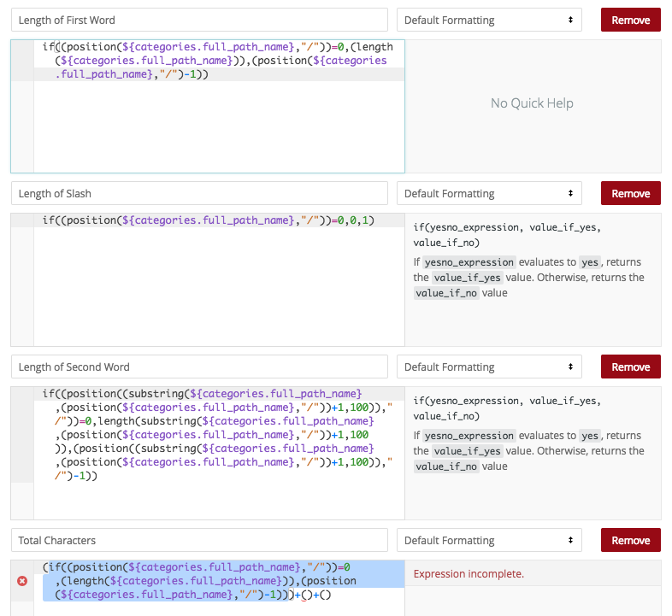Click the 'No Quick Help' text
This screenshot has height=616, width=672.
tap(532, 103)
